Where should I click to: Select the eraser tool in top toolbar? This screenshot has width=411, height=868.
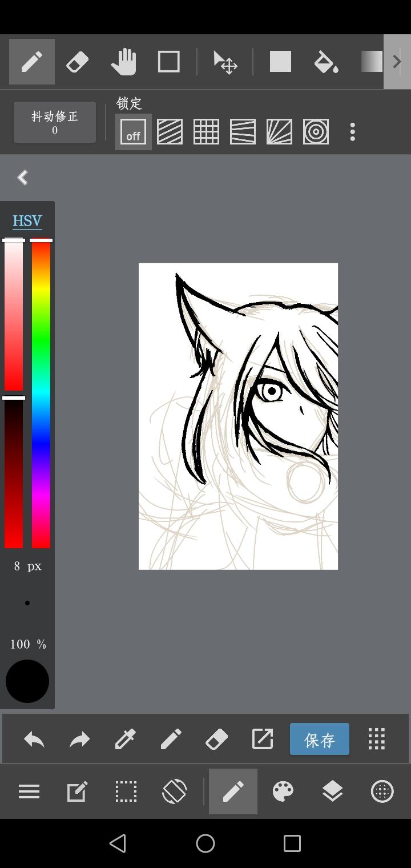coord(77,62)
